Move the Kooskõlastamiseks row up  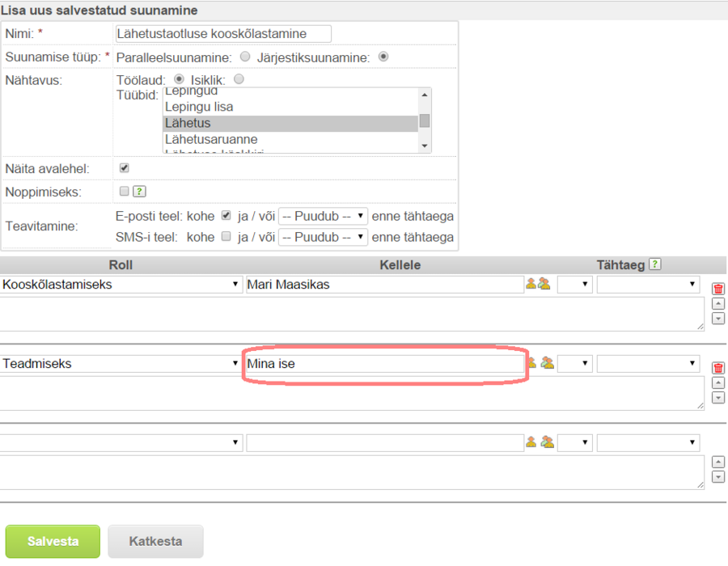coord(718,304)
